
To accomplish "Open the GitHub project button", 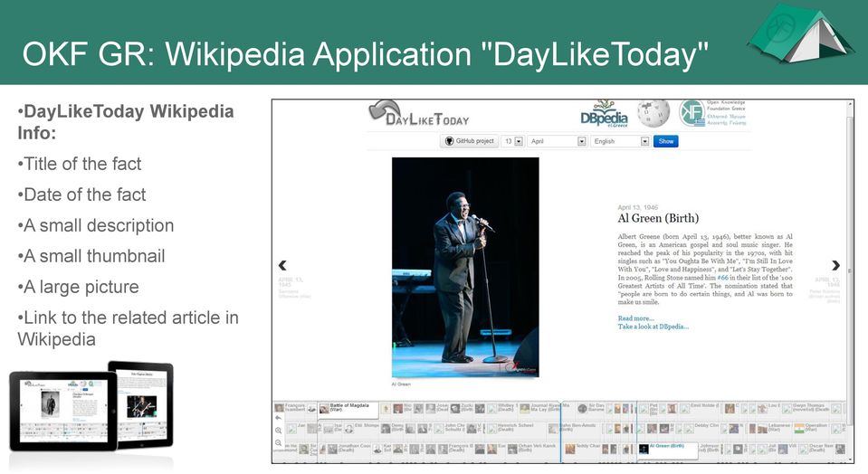I will (x=470, y=141).
